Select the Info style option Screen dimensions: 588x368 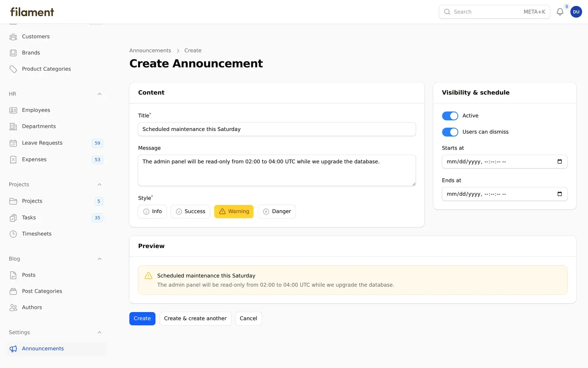pos(153,211)
